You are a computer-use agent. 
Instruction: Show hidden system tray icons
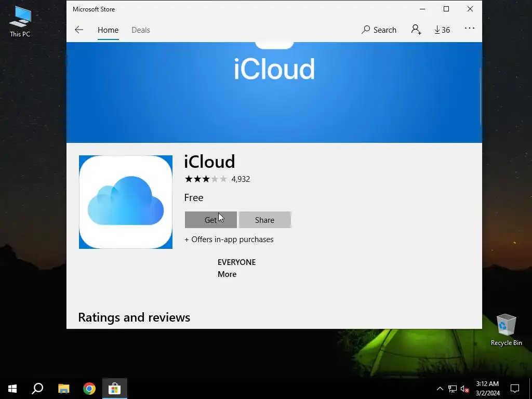(440, 389)
